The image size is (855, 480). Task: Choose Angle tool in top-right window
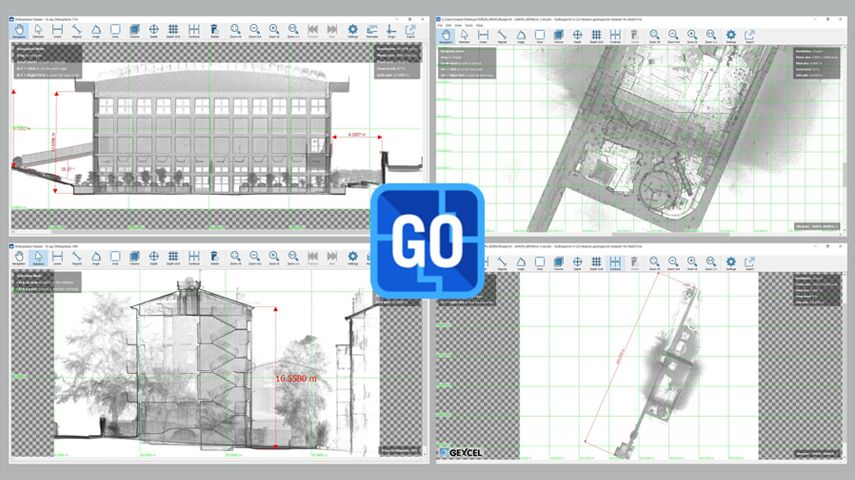tap(521, 36)
